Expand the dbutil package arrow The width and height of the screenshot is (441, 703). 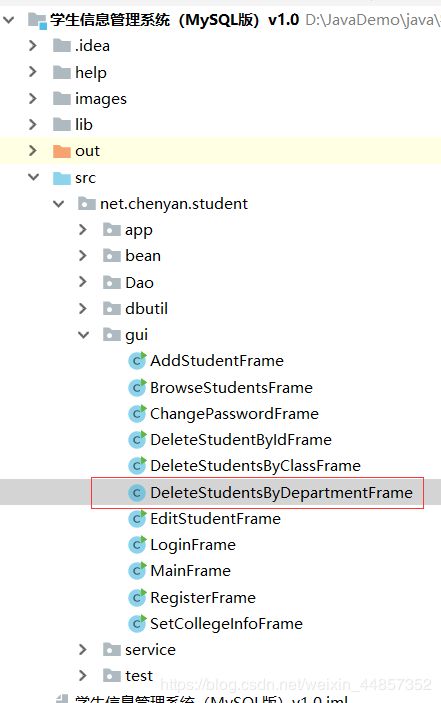(83, 308)
